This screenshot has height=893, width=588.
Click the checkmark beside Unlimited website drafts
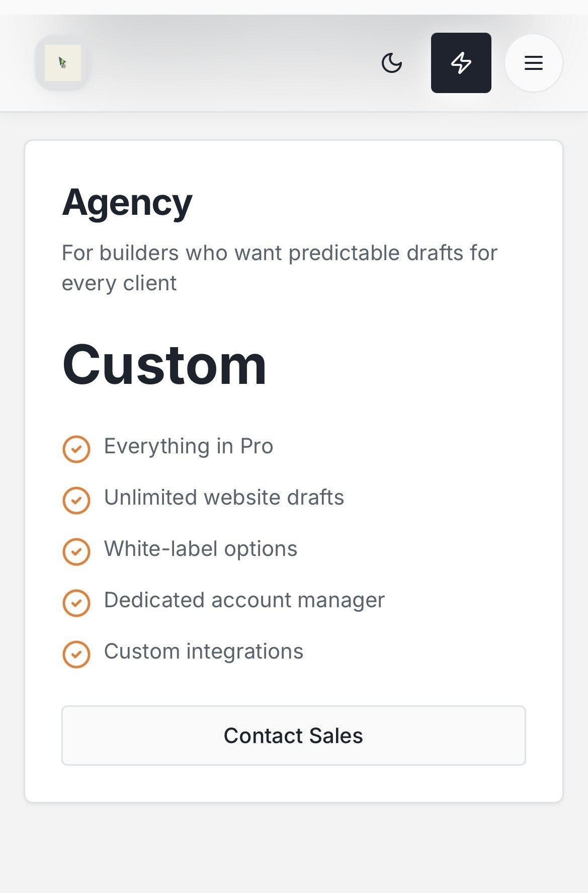tap(76, 500)
